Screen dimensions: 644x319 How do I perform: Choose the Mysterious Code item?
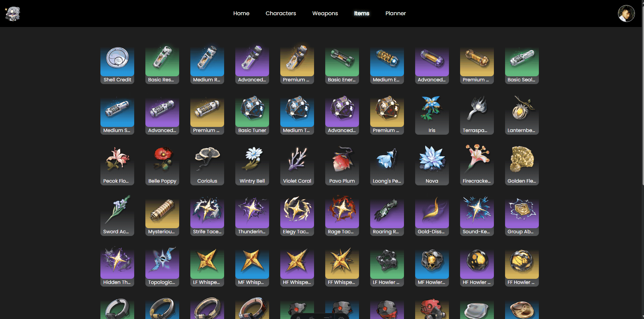pos(162,216)
